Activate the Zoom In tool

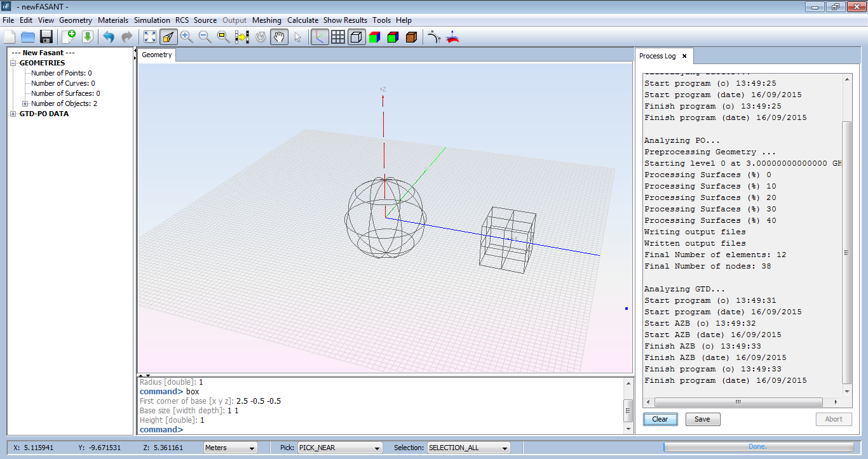(187, 36)
